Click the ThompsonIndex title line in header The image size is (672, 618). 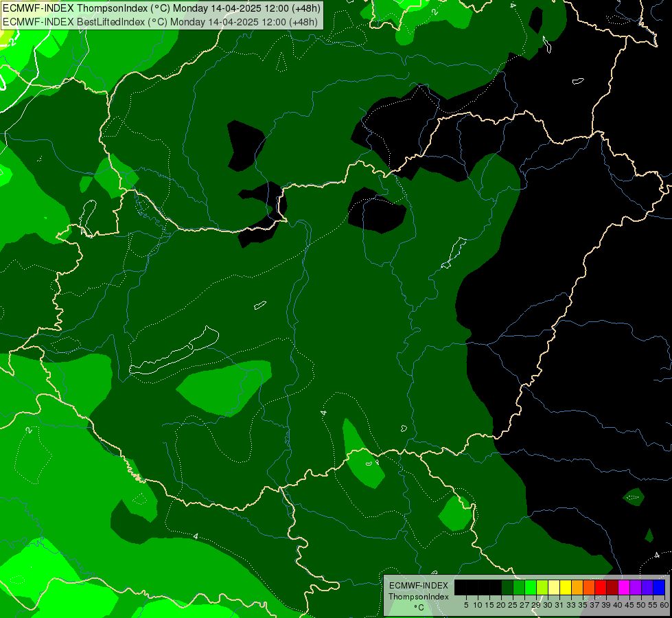[161, 8]
